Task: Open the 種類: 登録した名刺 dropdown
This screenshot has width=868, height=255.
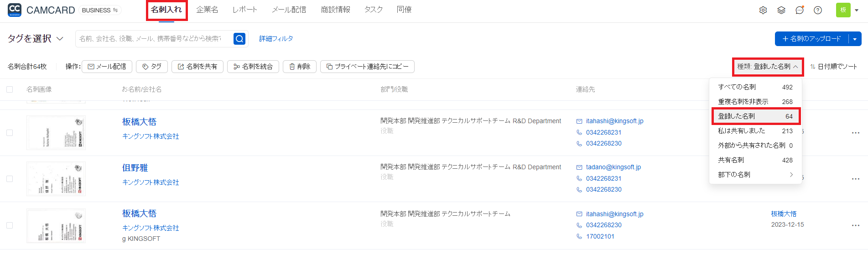Action: pos(768,67)
